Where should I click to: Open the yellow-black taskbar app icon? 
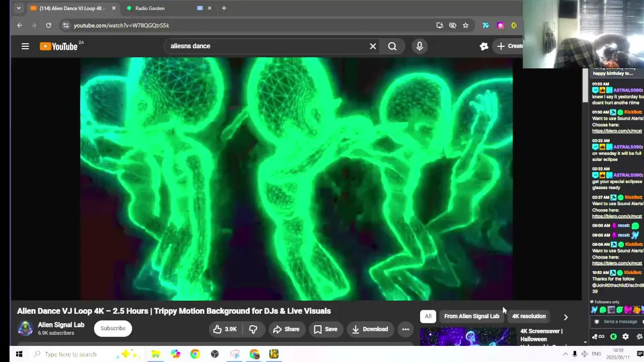tap(274, 354)
